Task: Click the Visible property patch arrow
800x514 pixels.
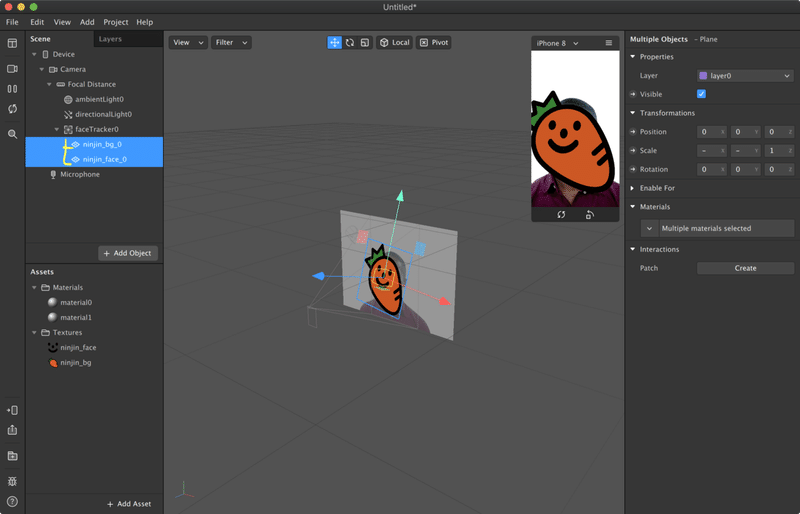Action: (x=633, y=94)
